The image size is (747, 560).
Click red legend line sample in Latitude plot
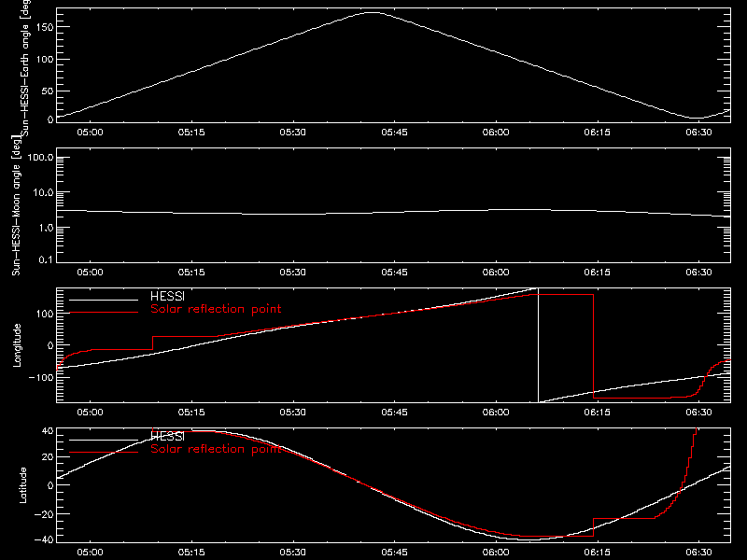[104, 452]
